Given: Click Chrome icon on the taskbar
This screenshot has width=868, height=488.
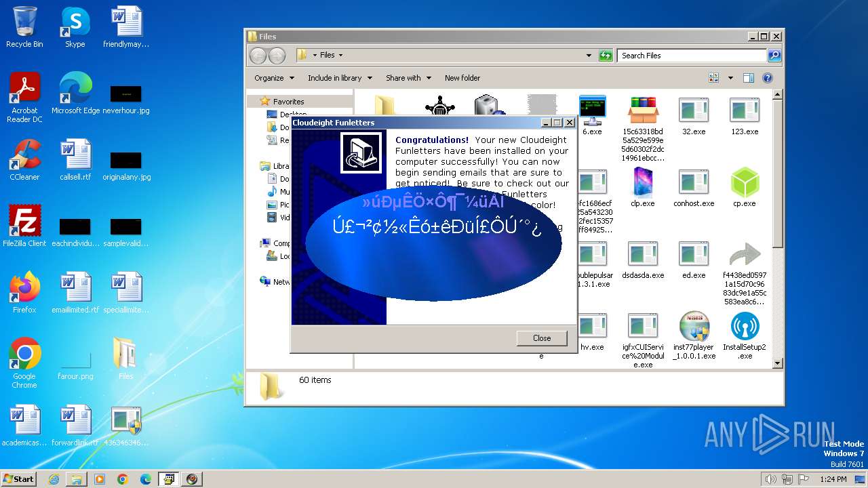Looking at the screenshot, I should pos(123,479).
